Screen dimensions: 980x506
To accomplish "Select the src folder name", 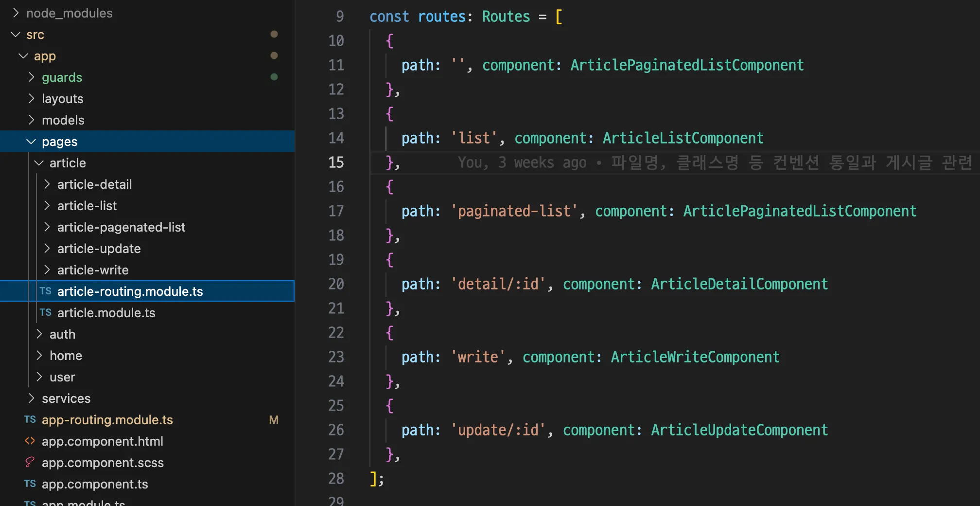I will click(35, 35).
